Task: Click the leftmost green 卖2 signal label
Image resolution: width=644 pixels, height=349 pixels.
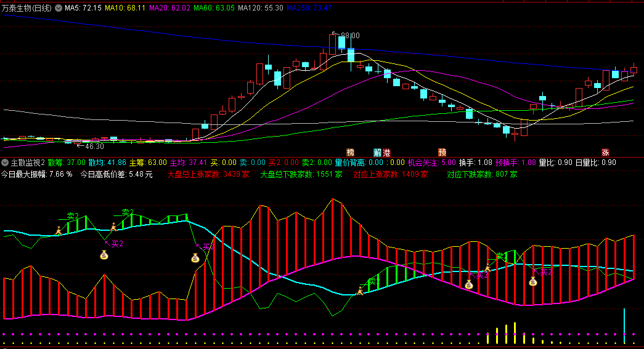Action: [x=73, y=215]
